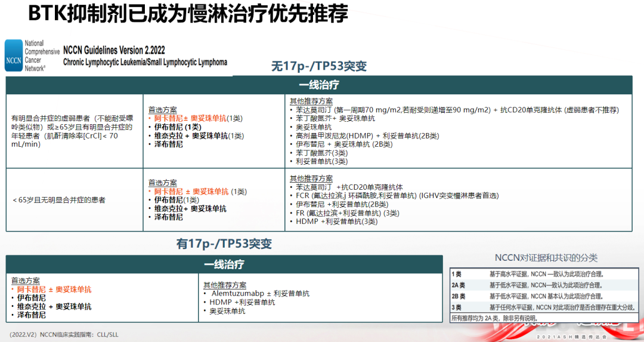Click "苯丁酸氮芥(3类)" entry
This screenshot has width=644, height=342.
pos(321,153)
